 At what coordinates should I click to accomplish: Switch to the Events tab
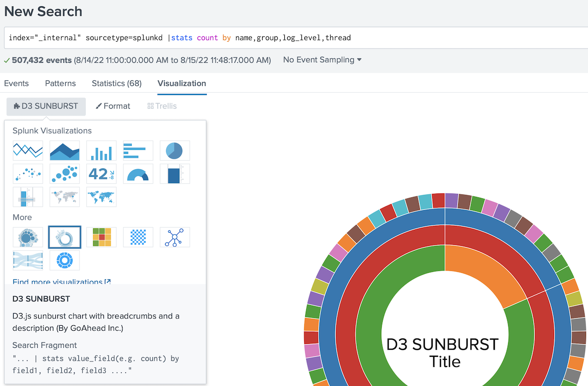[x=16, y=83]
